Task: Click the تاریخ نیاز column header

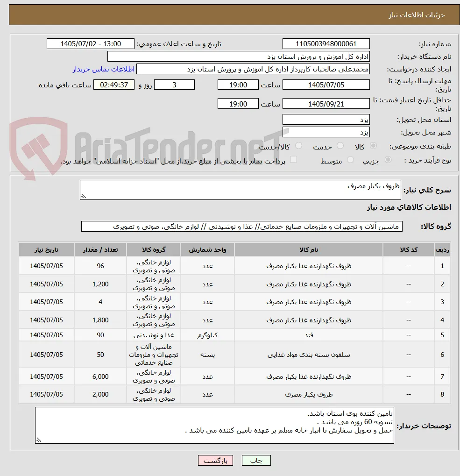Action: 46,249
